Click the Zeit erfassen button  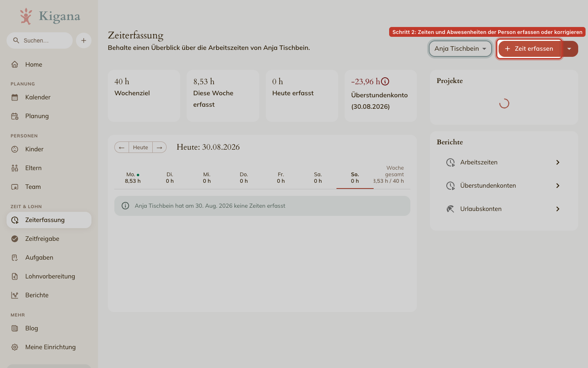pyautogui.click(x=530, y=49)
